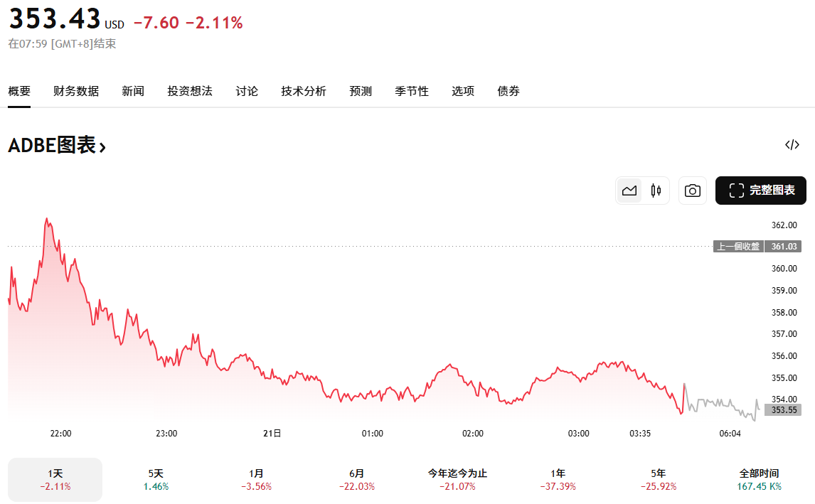
Task: Click the 361.03 previous close value
Action: (x=784, y=246)
